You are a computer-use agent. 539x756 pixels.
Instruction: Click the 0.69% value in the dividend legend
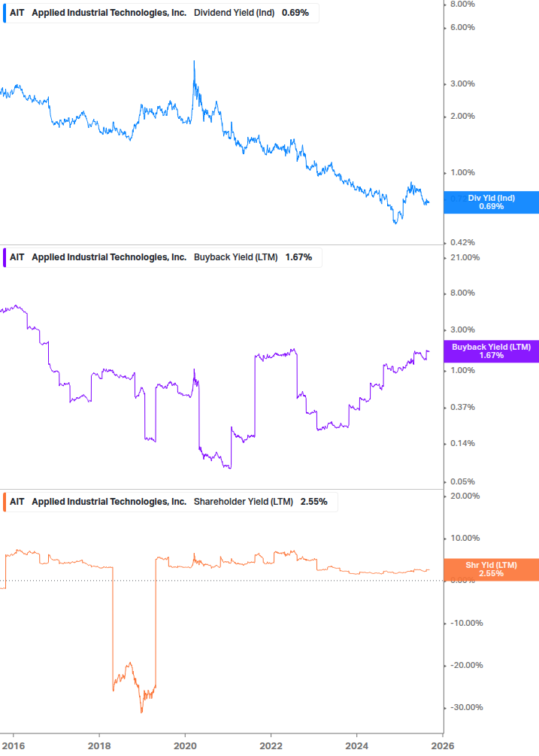[x=295, y=13]
